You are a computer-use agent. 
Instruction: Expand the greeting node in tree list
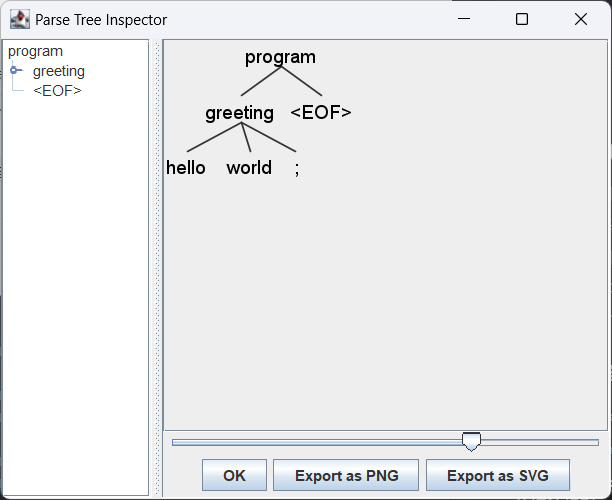(14, 70)
